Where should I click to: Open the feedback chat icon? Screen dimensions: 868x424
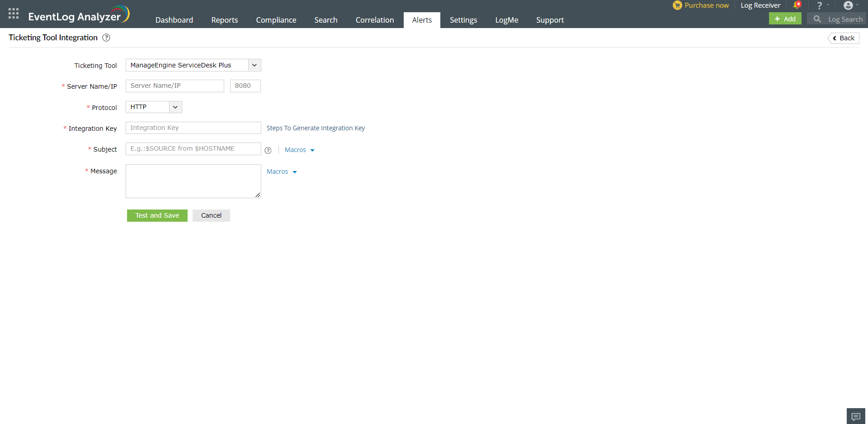[x=856, y=416]
